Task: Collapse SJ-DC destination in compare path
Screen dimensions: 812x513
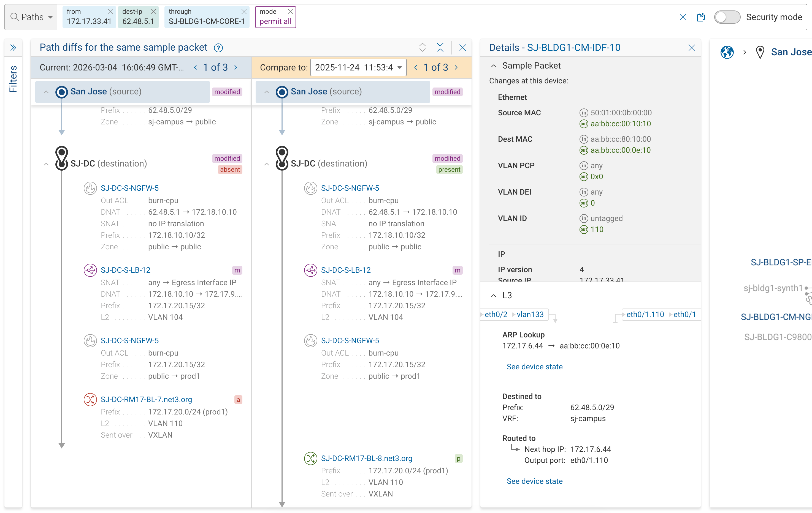Action: (267, 164)
